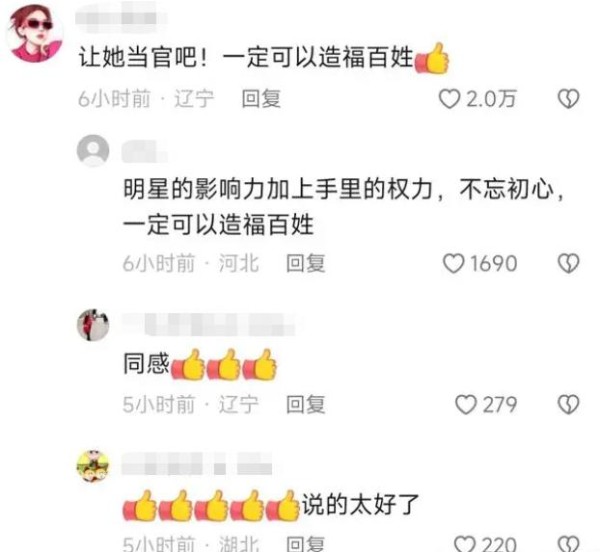
Task: Open the avatar beside 同感 comment
Action: point(93,325)
